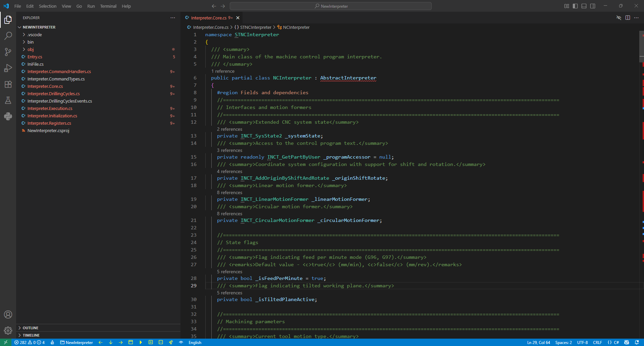Expand the OUTLINE section
644x346 pixels.
click(31, 328)
